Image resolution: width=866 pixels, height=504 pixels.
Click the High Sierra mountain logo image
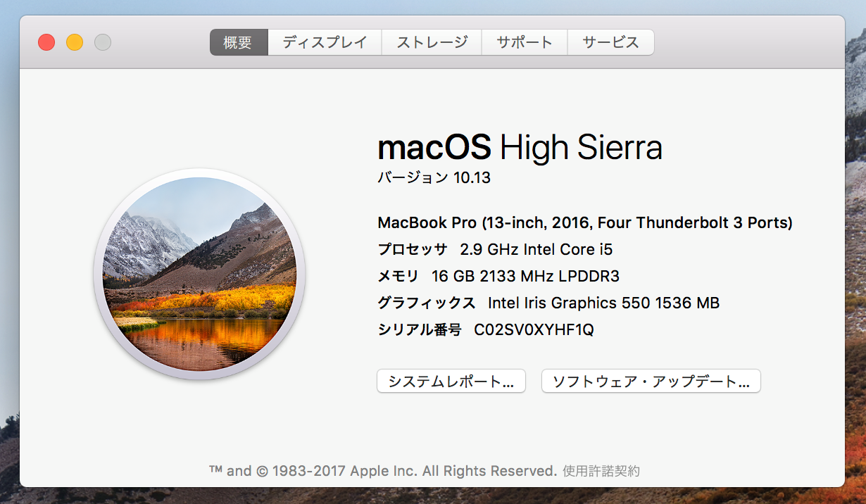pyautogui.click(x=199, y=275)
